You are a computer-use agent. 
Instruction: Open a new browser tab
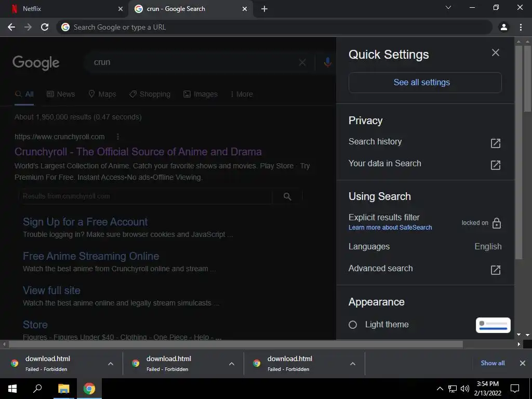(264, 9)
